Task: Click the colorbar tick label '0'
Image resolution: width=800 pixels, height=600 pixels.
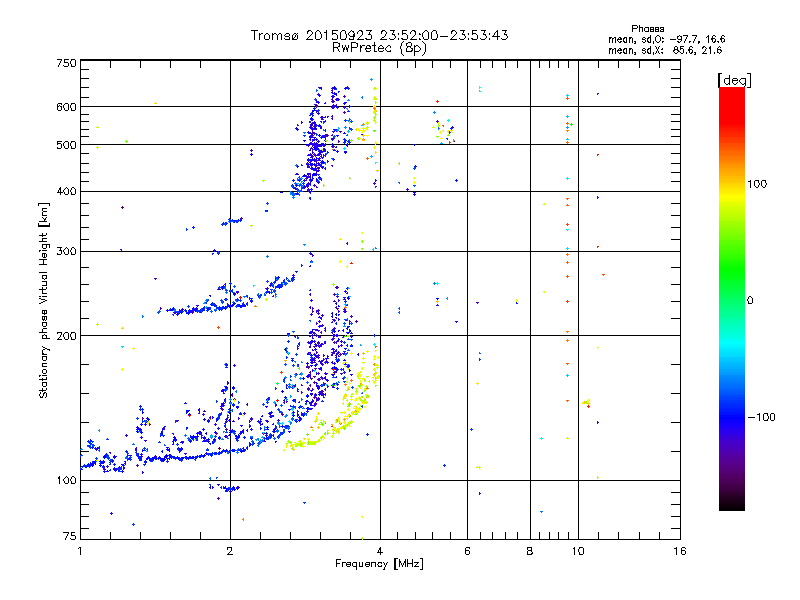Action: click(x=750, y=301)
